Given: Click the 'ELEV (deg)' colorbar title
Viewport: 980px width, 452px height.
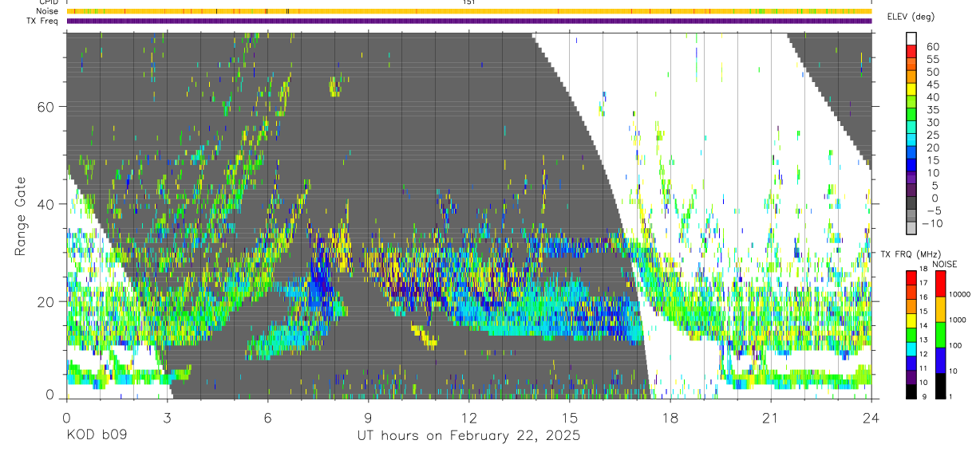Looking at the screenshot, I should pyautogui.click(x=911, y=18).
